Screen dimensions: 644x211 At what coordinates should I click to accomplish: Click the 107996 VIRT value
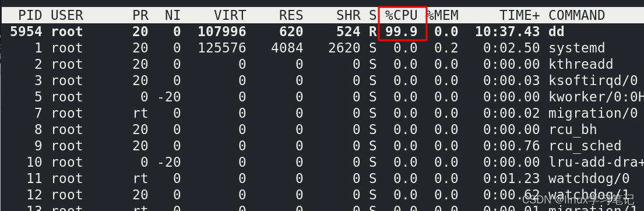(x=222, y=31)
